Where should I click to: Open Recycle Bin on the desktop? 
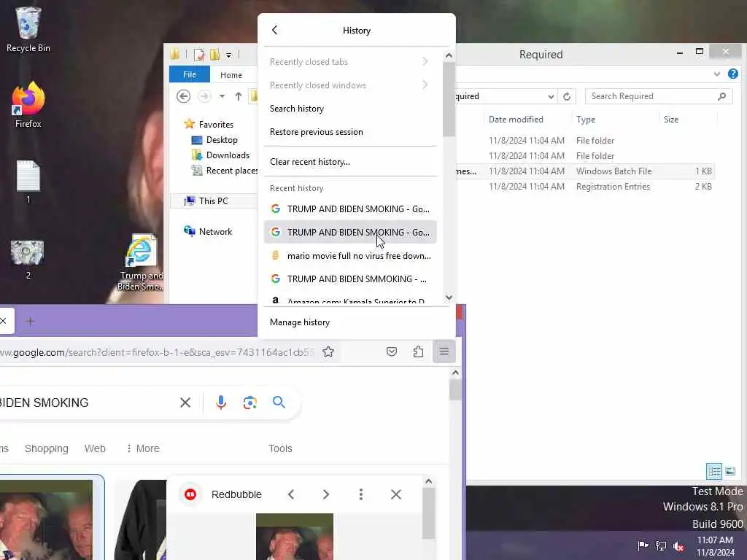tap(28, 29)
